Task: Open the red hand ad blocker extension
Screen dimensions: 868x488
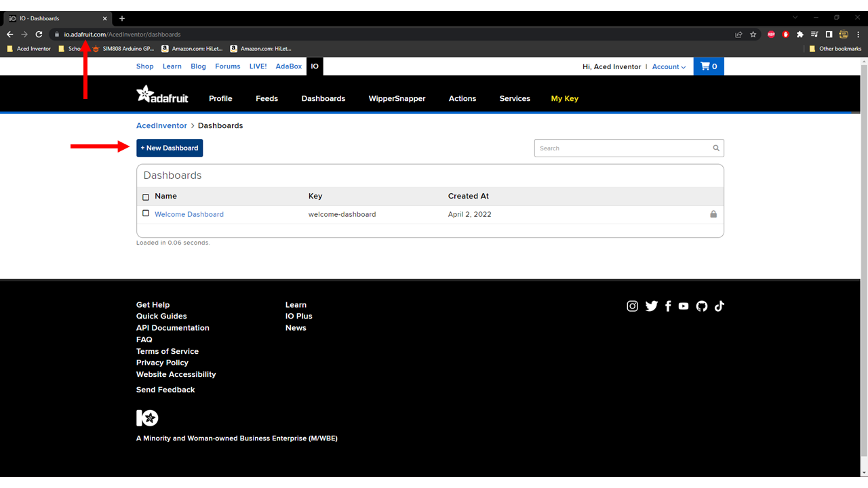Action: pos(786,35)
